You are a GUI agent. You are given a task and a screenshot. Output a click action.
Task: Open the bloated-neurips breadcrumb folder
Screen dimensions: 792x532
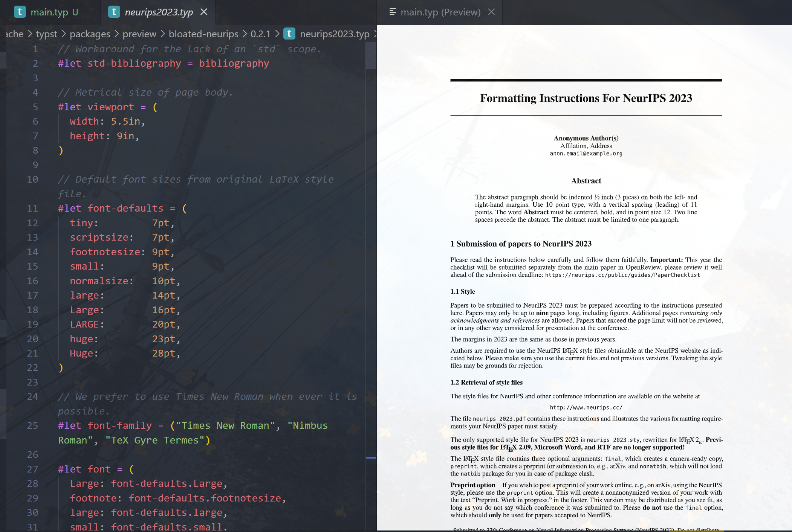coord(203,34)
